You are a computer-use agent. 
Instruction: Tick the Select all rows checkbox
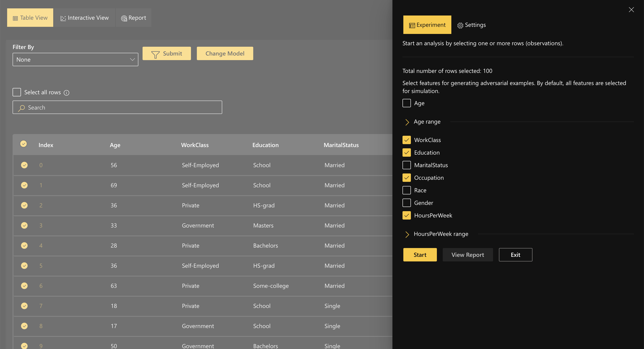click(17, 92)
